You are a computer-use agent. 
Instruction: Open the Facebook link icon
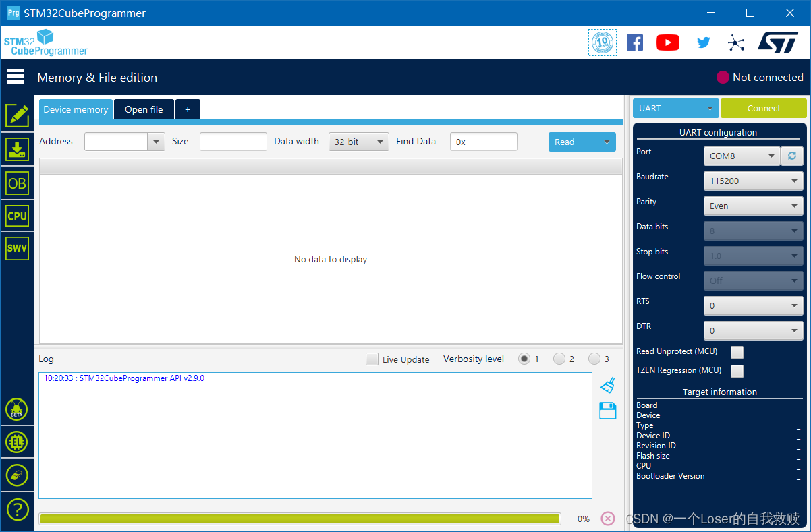(635, 42)
